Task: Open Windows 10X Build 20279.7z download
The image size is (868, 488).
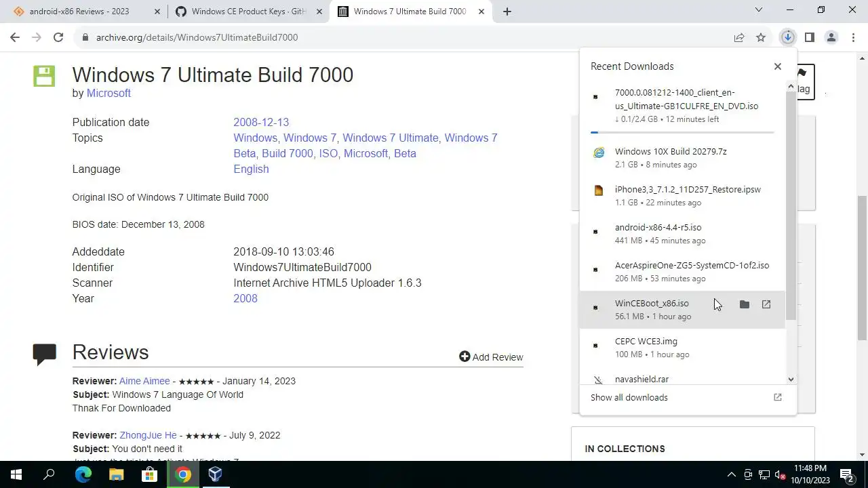Action: [x=682, y=157]
